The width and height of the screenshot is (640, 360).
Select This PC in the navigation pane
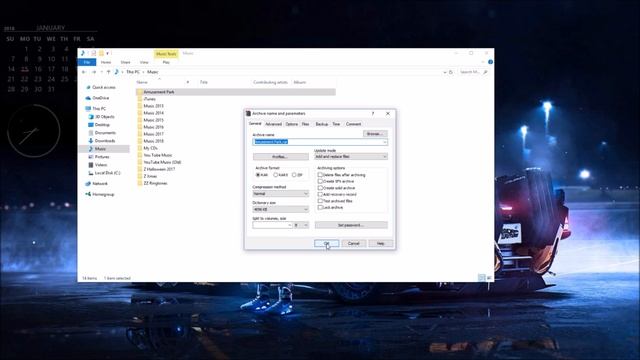(99, 109)
